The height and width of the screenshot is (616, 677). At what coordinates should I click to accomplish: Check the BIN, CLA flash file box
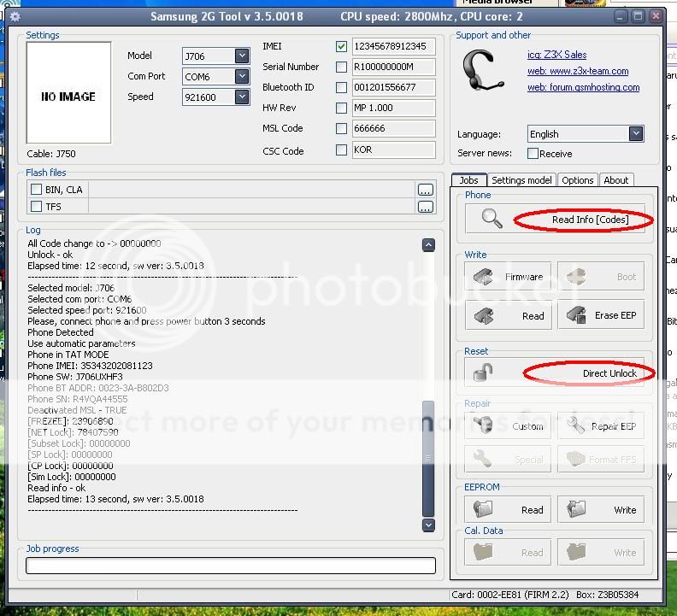point(36,190)
